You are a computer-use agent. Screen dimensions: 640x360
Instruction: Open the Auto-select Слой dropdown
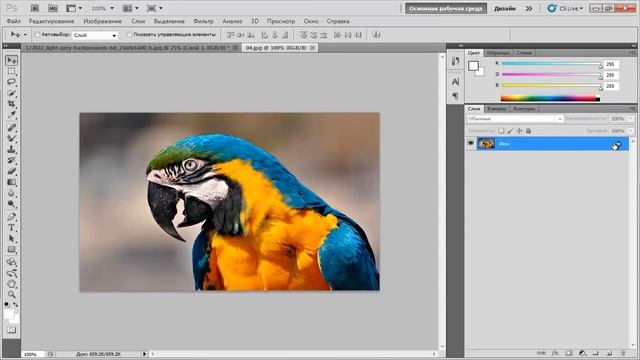pyautogui.click(x=95, y=35)
